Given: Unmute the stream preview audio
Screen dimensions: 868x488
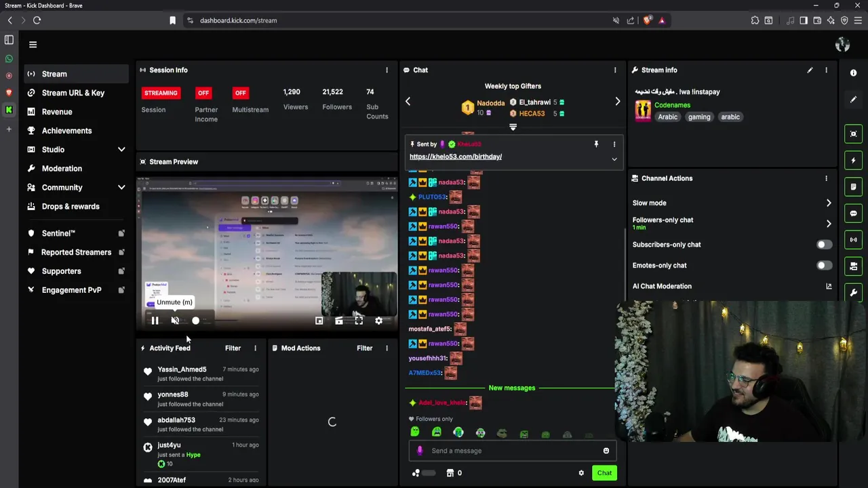Looking at the screenshot, I should tap(175, 321).
